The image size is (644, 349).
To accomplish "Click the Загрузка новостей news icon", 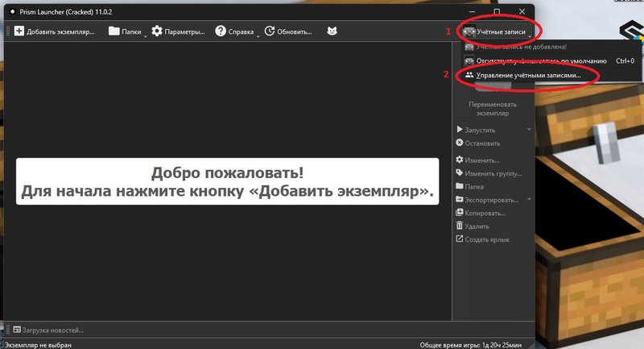I will point(17,330).
